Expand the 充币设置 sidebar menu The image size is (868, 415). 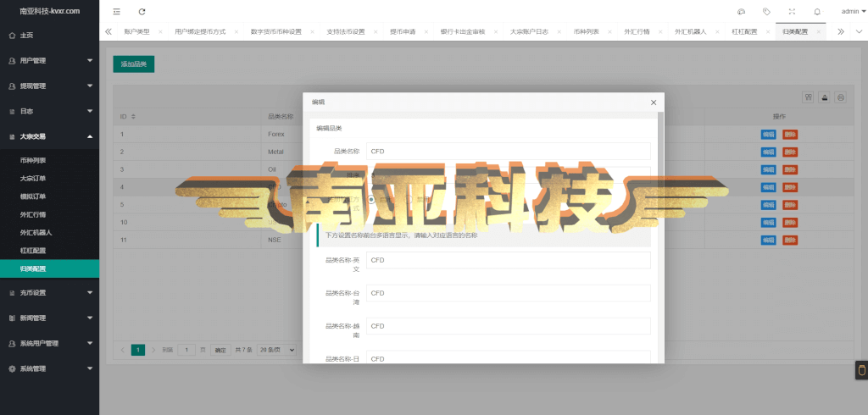coord(49,293)
